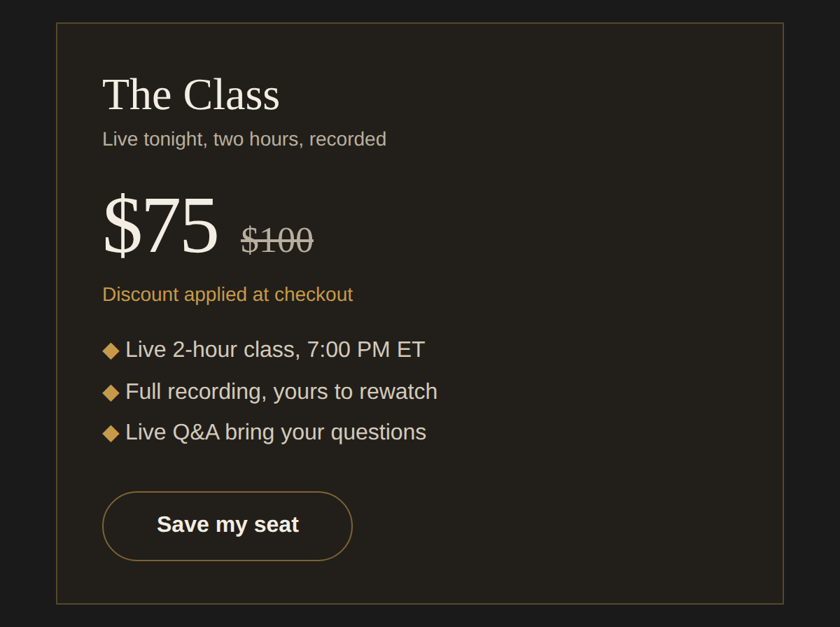Click the diamond bullet beside Full recording

(x=111, y=392)
